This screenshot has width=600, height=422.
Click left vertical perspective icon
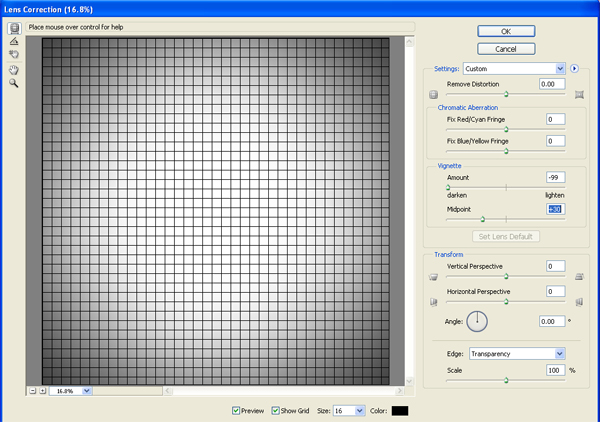(x=433, y=277)
